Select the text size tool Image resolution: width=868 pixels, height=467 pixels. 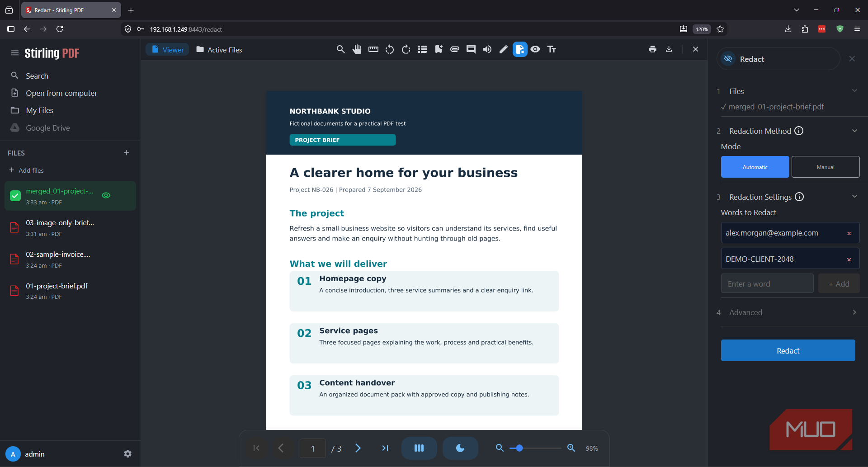552,49
